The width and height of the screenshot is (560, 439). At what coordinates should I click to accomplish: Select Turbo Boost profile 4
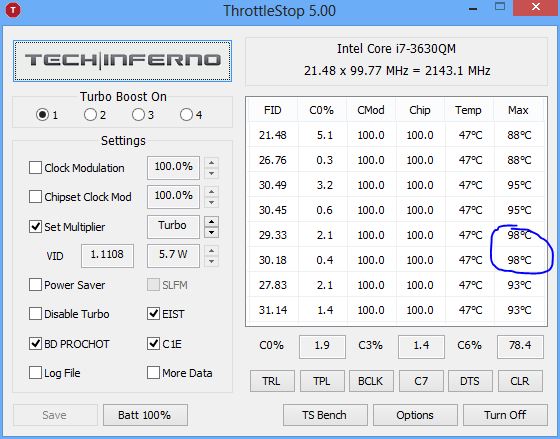click(x=186, y=115)
